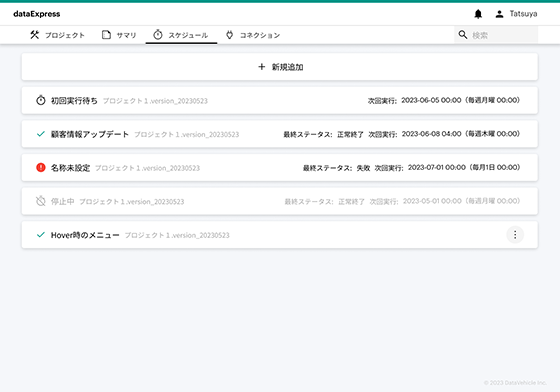Select the スケジュール tab
Image resolution: width=560 pixels, height=392 pixels.
tap(181, 35)
